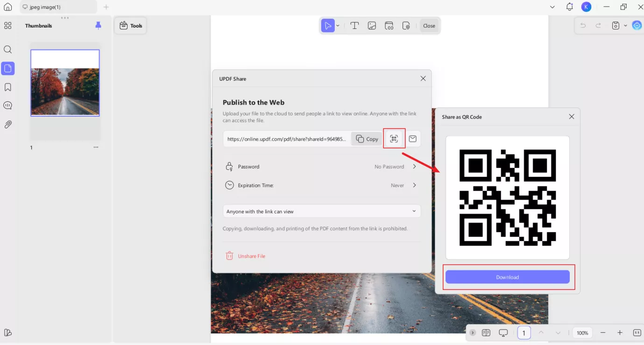Select the Text edit tool in toolbar
Image resolution: width=644 pixels, height=345 pixels.
[x=354, y=26]
